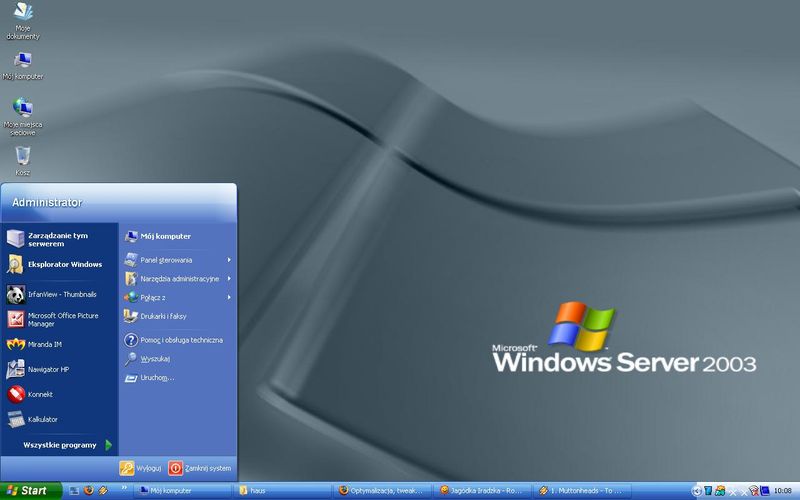Open Drukarki i faksy

pyautogui.click(x=178, y=316)
